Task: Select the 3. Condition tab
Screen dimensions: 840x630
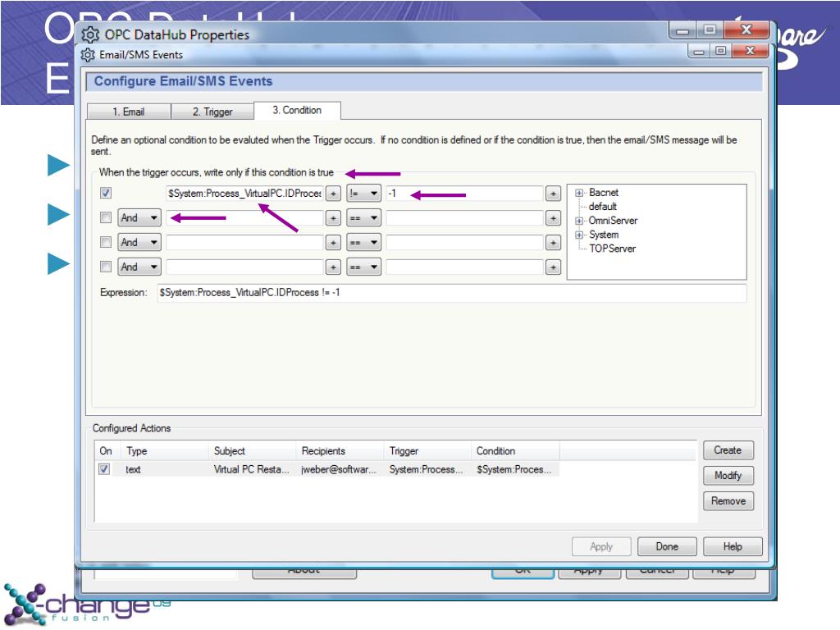Action: pos(297,110)
